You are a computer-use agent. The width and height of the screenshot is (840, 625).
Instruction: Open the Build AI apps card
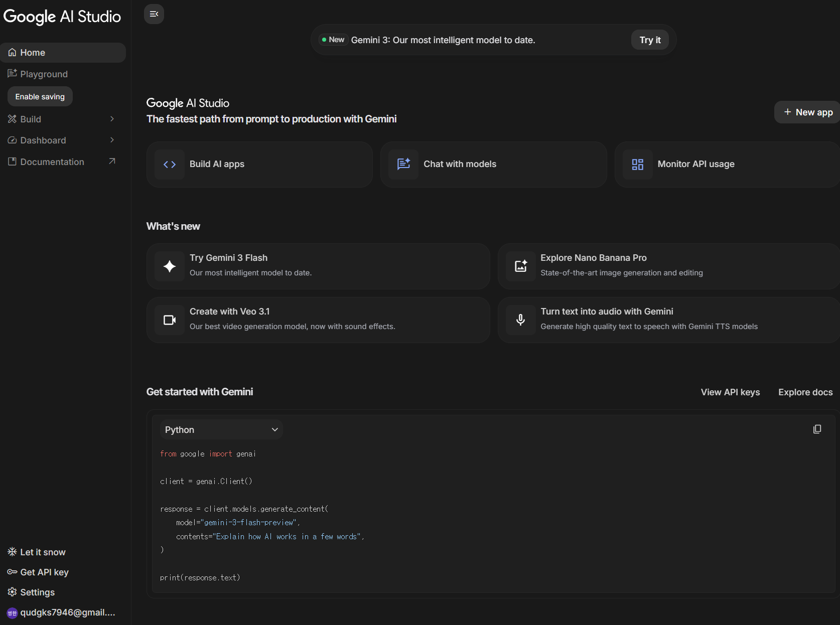pos(259,165)
